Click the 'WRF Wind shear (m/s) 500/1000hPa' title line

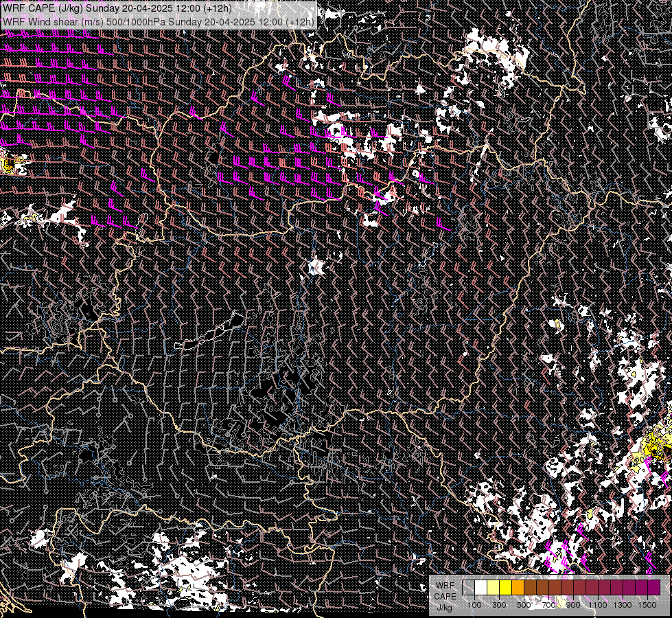click(158, 21)
